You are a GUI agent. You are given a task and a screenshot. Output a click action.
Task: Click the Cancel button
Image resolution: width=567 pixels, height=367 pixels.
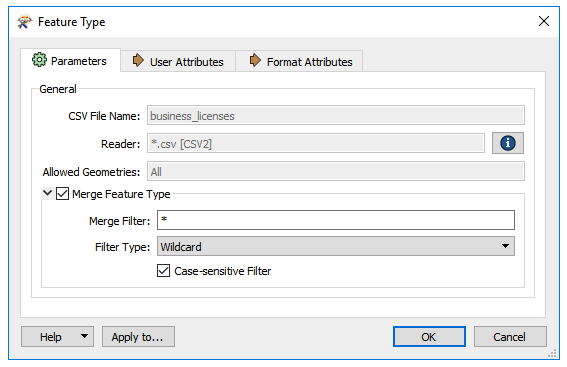(x=510, y=337)
